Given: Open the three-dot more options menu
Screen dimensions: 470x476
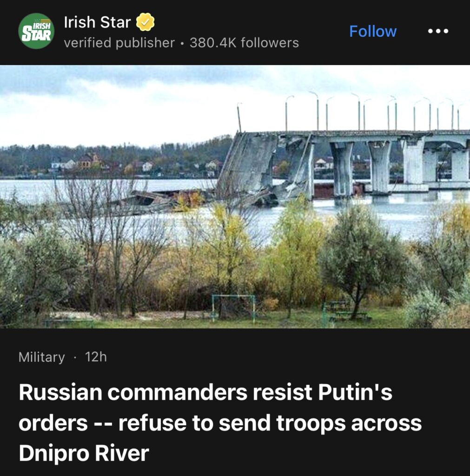Looking at the screenshot, I should click(x=438, y=31).
